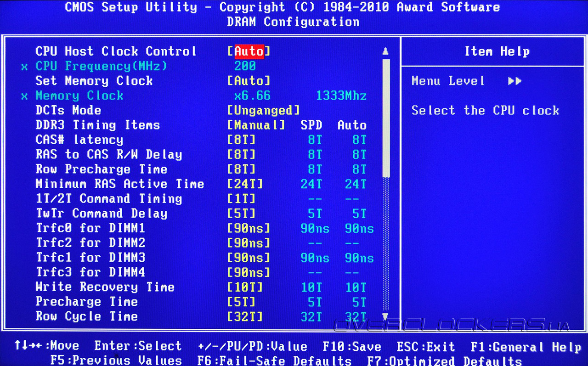The height and width of the screenshot is (366, 588).
Task: Click the F6:Fail-Safe Defaults footer hint
Action: point(274,360)
